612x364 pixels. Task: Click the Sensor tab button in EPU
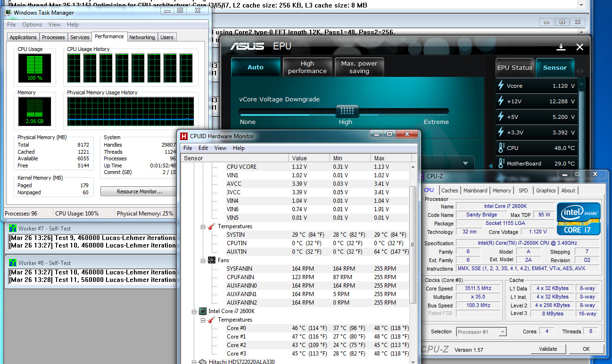coord(555,67)
